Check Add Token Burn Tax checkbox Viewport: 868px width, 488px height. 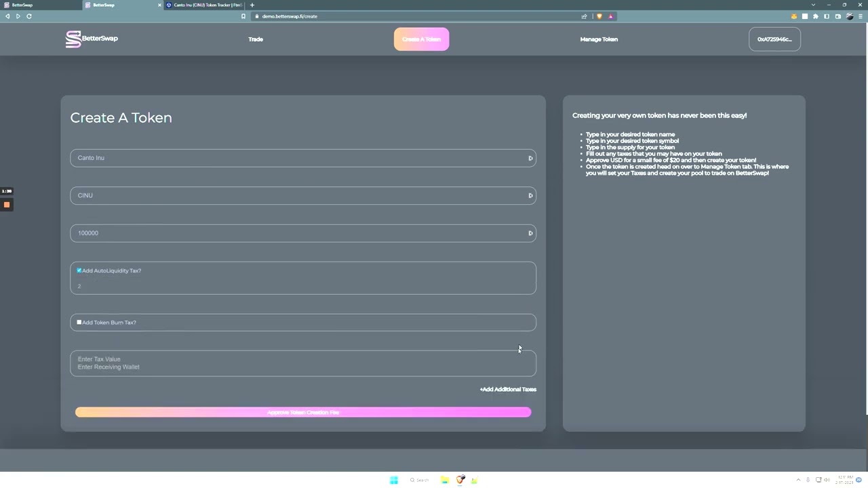(79, 323)
